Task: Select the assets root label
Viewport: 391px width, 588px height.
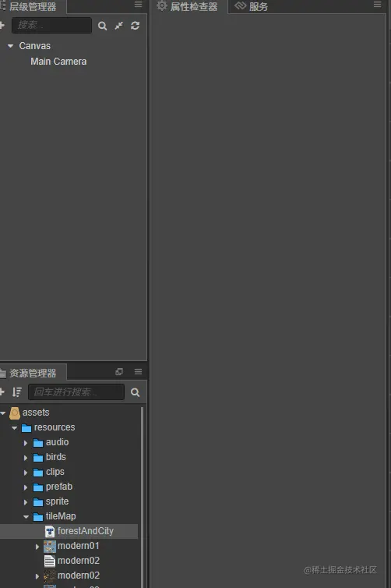Action: tap(36, 413)
